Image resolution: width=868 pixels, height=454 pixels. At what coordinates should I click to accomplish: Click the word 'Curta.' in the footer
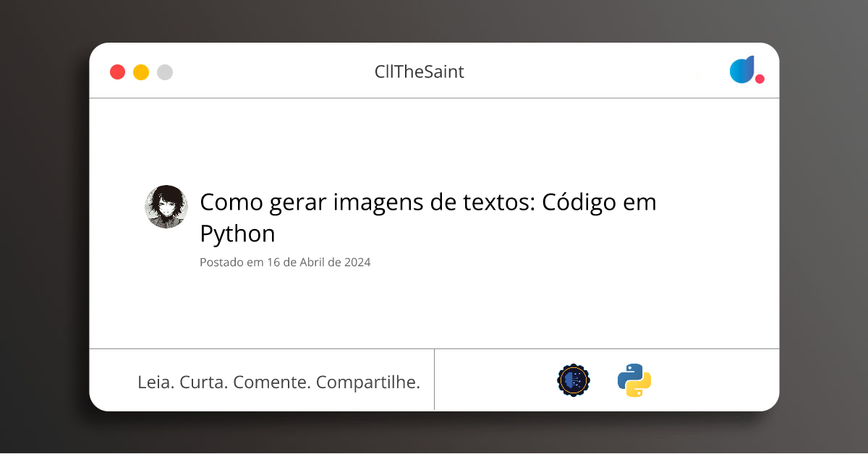204,382
